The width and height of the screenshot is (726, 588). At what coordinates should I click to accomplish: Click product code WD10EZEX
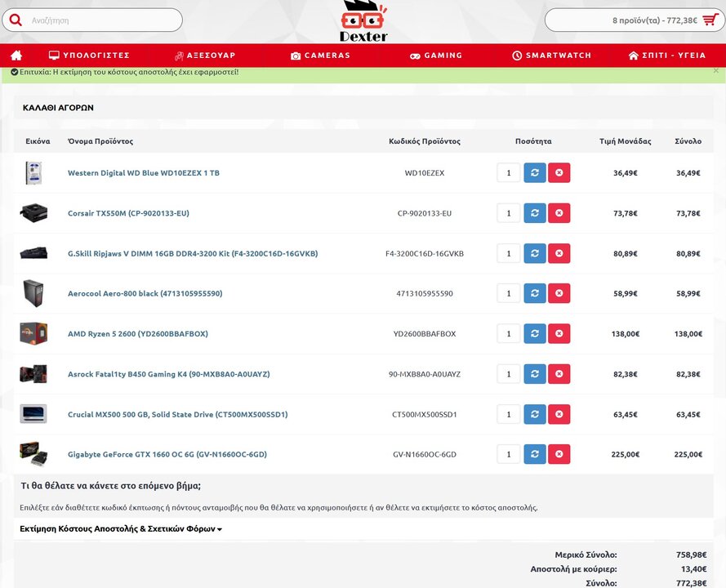pos(425,172)
